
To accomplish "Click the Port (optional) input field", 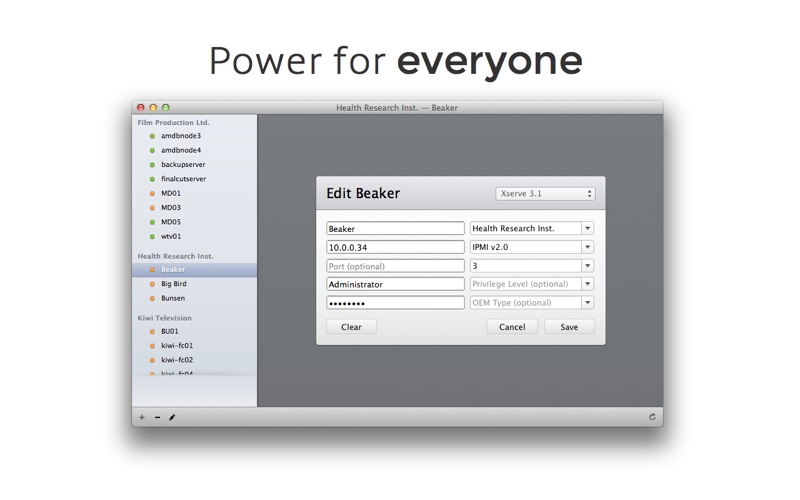I will click(395, 266).
